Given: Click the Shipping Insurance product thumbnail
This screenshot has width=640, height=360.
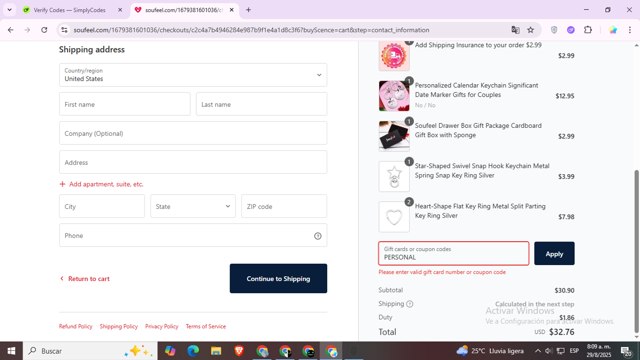Looking at the screenshot, I should 394,56.
